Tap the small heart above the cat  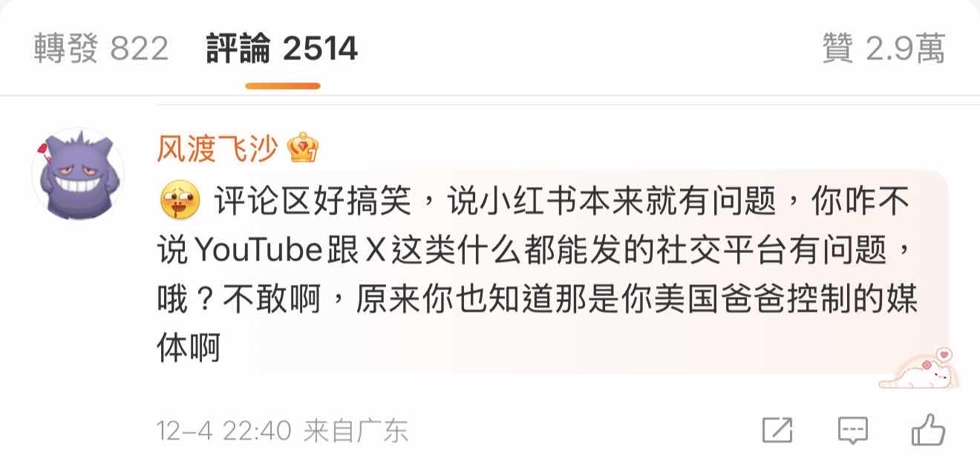pos(944,355)
